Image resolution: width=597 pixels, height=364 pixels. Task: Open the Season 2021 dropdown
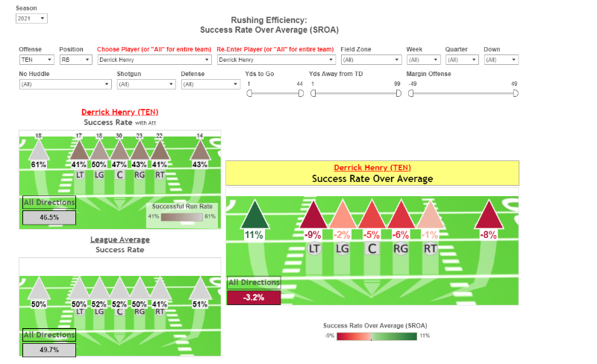click(x=31, y=18)
